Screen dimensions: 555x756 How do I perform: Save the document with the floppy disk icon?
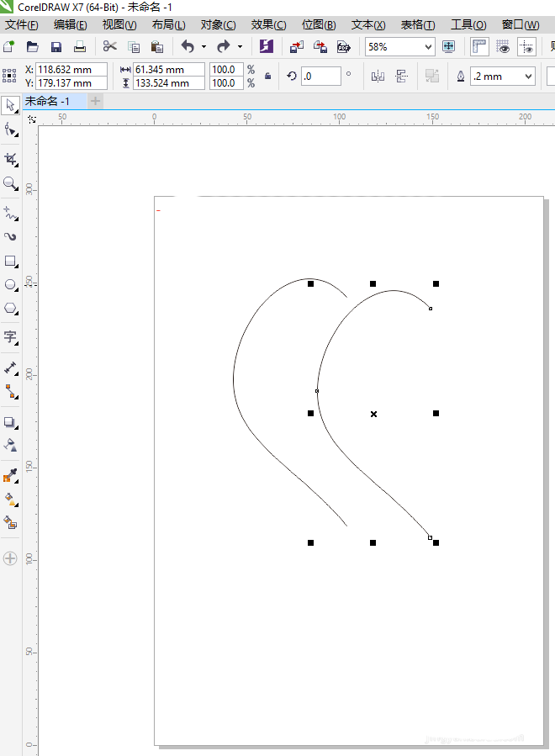coord(56,47)
